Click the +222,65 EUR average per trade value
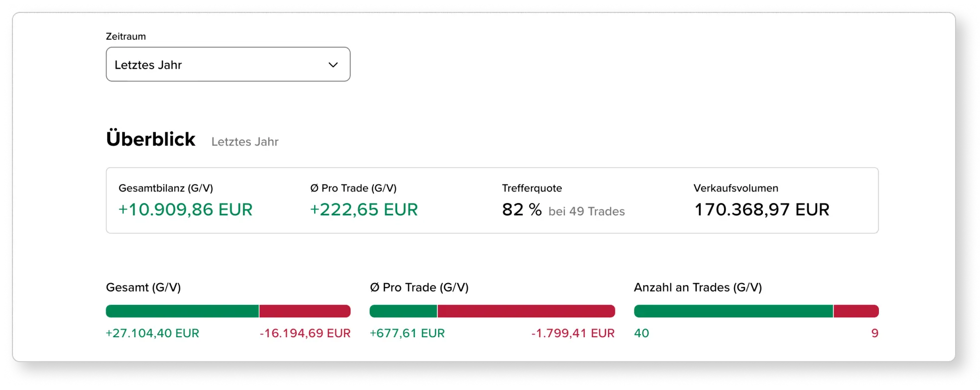The image size is (980, 390). click(364, 209)
